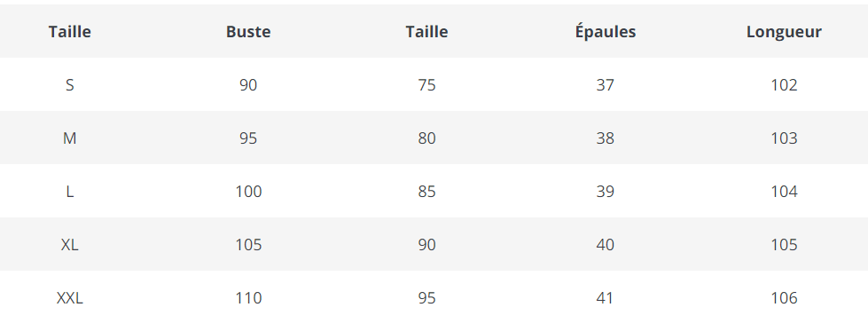Click the waist value 75 in S row
This screenshot has height=331, width=868.
click(426, 85)
